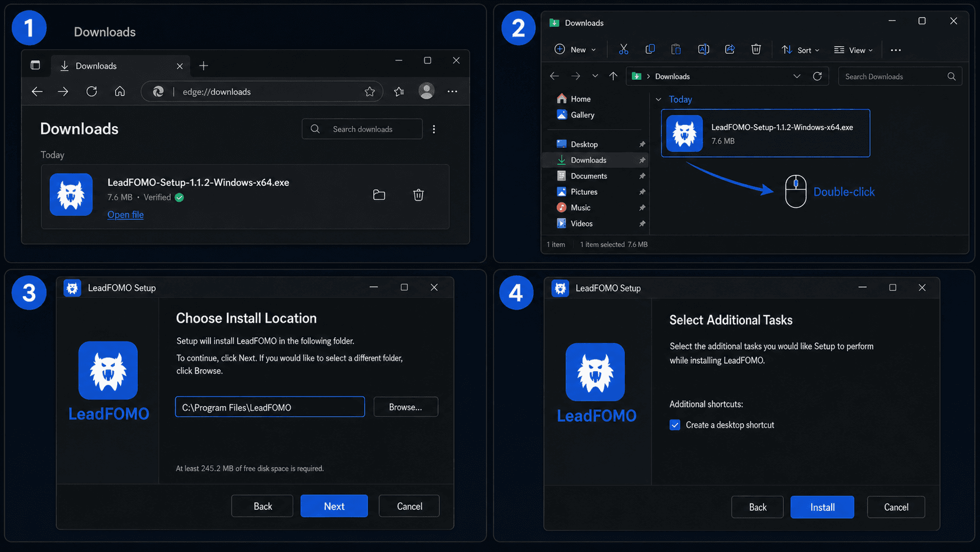
Task: Click Cancel in Select Additional Tasks dialog
Action: tap(896, 507)
